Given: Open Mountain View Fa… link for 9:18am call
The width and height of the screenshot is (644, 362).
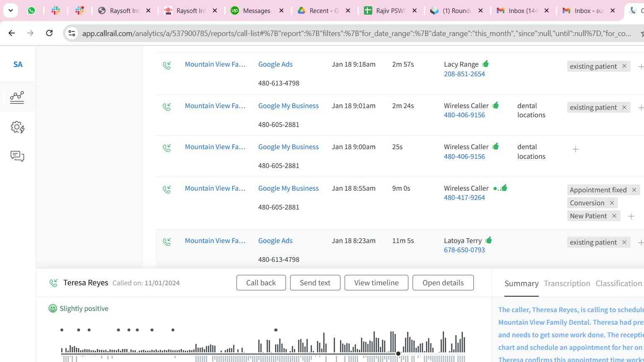Looking at the screenshot, I should [x=215, y=64].
